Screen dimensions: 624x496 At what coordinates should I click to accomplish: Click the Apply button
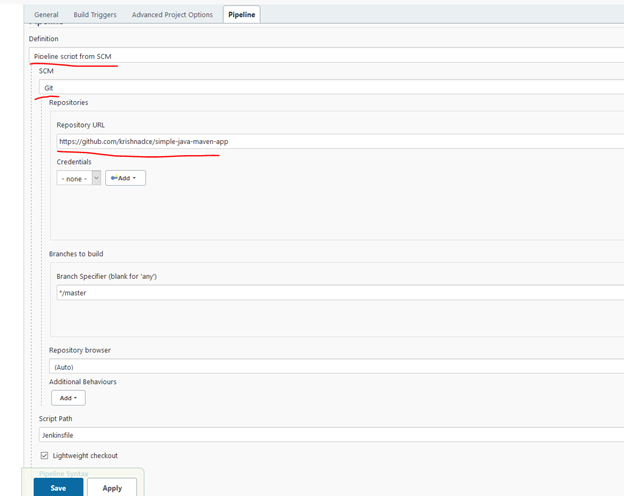112,488
